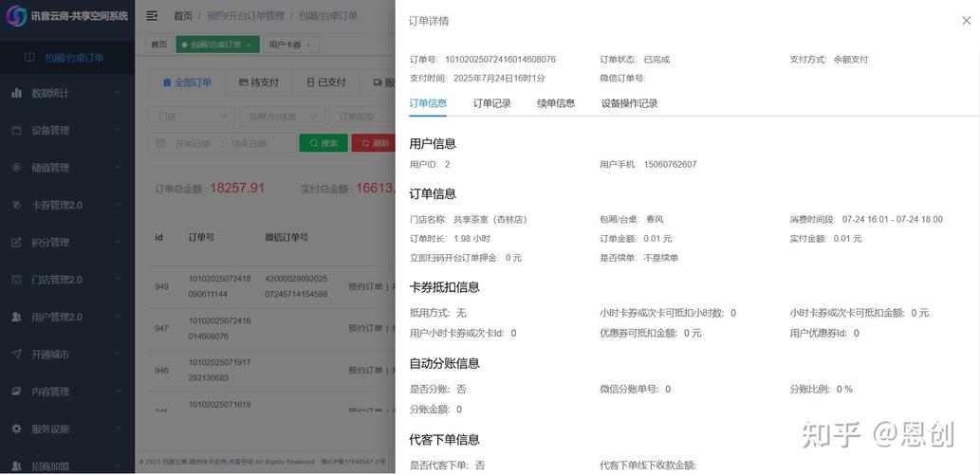Screen dimensions: 980x474
Task: Click the 结束日期 date field
Action: (249, 143)
